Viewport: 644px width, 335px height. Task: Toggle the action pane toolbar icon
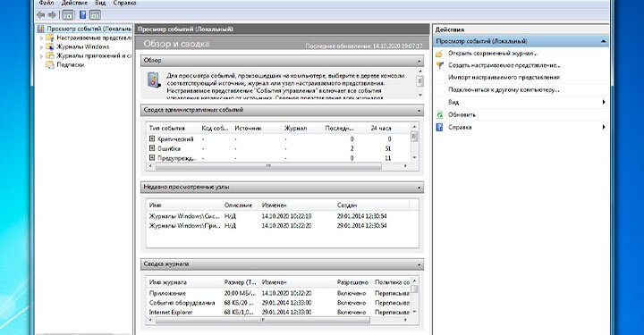(x=95, y=15)
